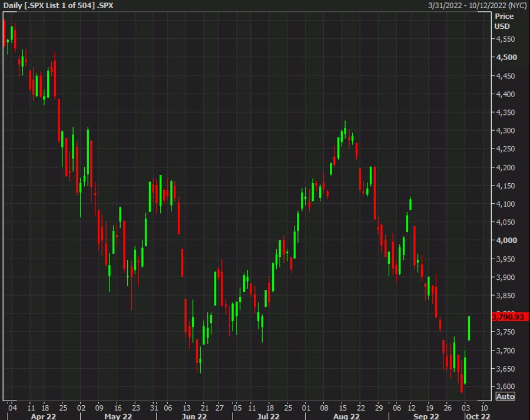Viewport: 530px width, 420px height.
Task: Select the 4,500 price axis label
Action: point(506,57)
